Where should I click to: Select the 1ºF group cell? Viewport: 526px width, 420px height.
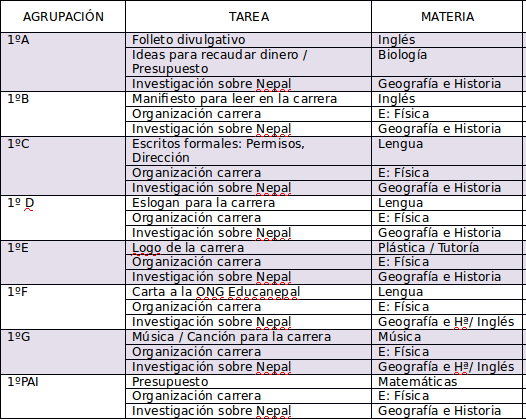[x=63, y=307]
